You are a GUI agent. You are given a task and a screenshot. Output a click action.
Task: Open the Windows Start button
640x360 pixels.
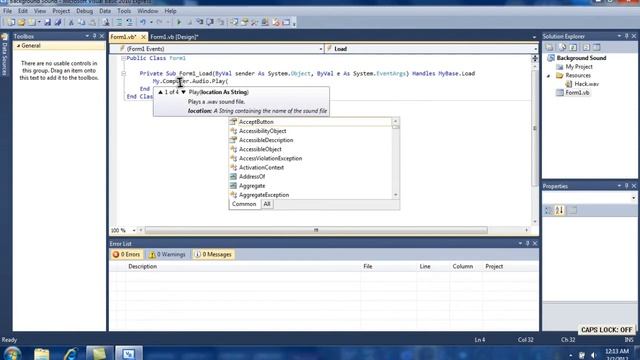pyautogui.click(x=12, y=353)
